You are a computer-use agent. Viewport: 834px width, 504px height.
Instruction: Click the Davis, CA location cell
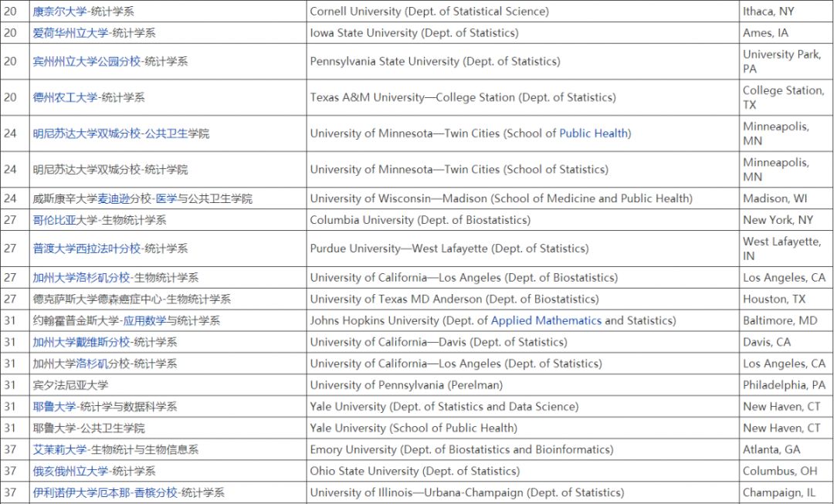coord(786,342)
